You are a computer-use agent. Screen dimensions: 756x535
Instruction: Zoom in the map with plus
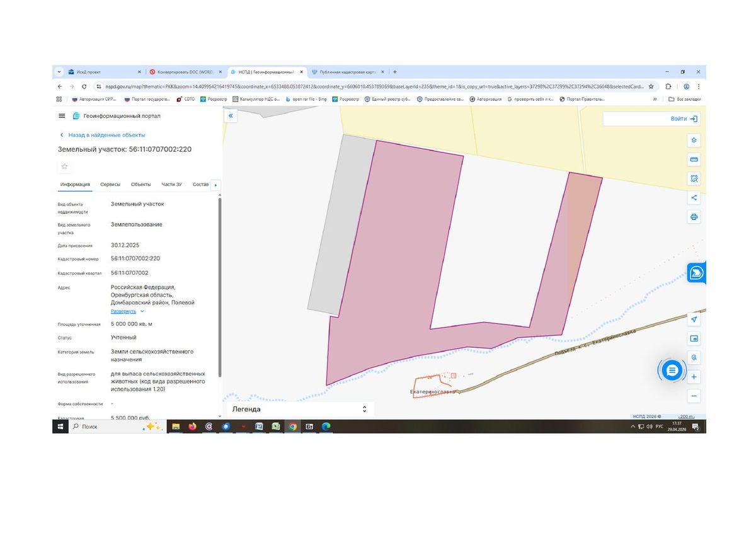[694, 377]
